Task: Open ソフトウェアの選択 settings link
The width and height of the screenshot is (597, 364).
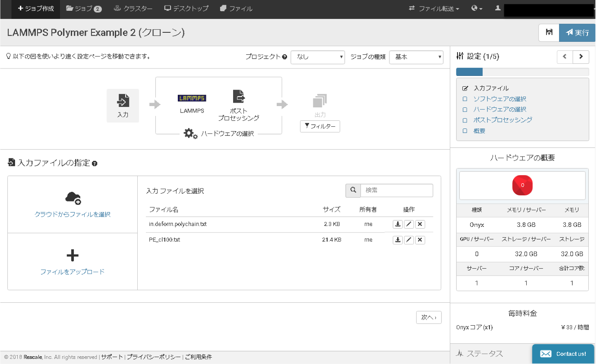Action: [500, 99]
